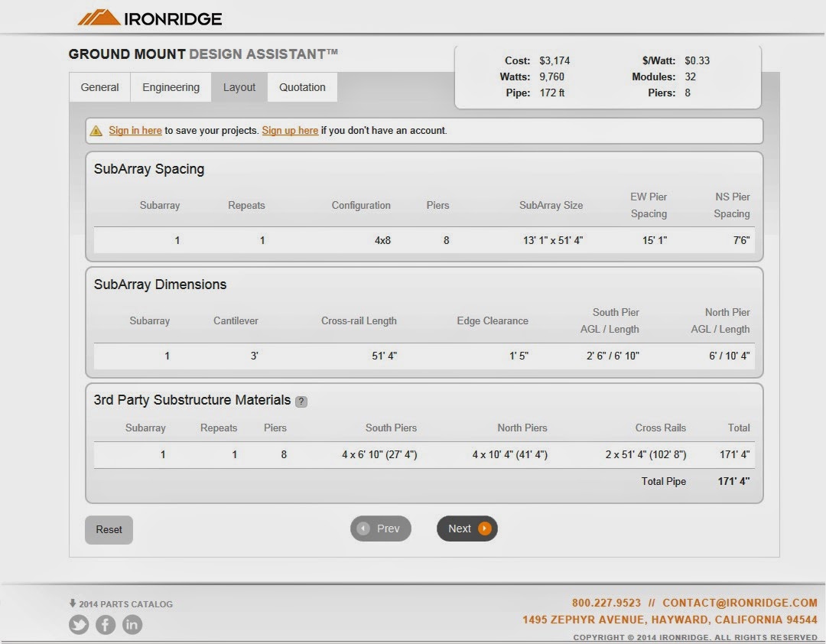Click the Total Pipe label

pos(664,481)
